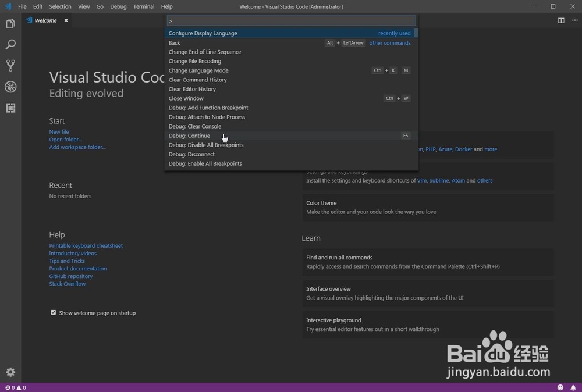Image resolution: width=582 pixels, height=392 pixels.
Task: Click the errors and warnings status indicator
Action: point(16,387)
